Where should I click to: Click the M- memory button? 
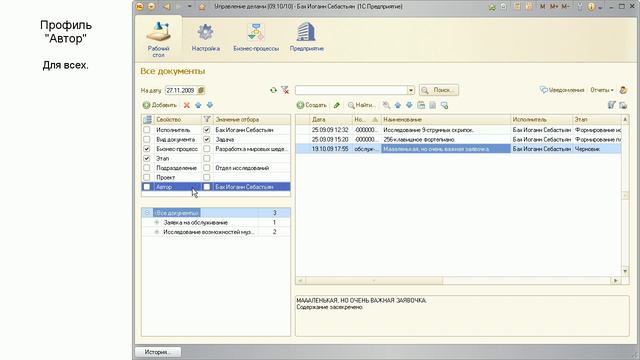(x=565, y=7)
